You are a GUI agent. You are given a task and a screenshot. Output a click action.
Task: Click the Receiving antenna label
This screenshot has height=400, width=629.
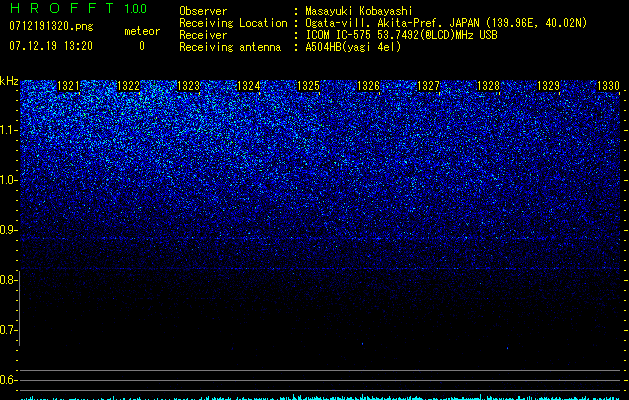click(x=230, y=47)
